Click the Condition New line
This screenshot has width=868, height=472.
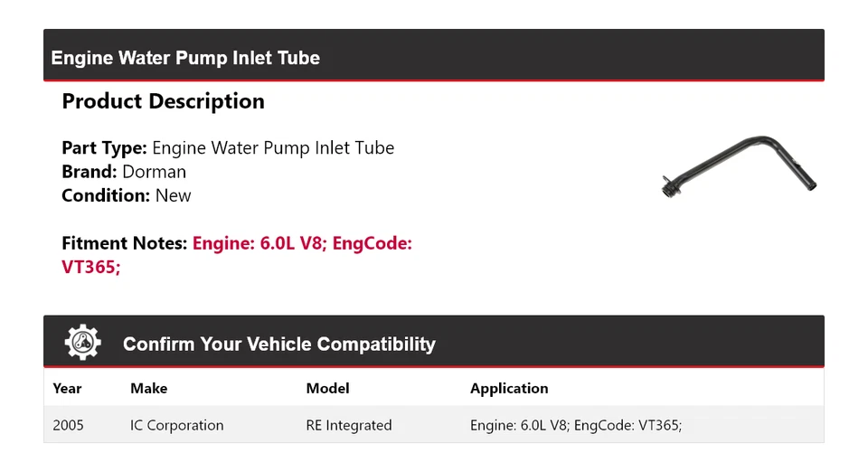pos(127,195)
